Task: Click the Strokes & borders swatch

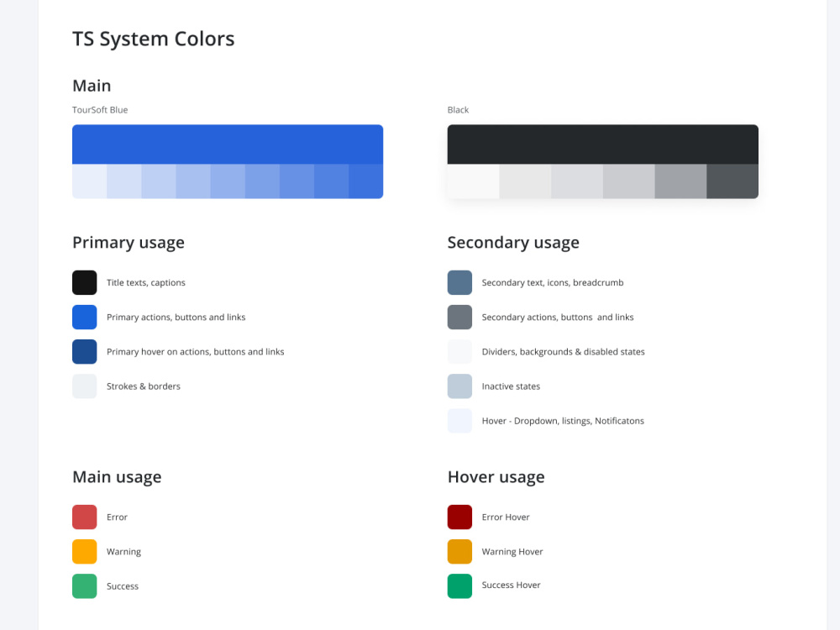Action: click(85, 386)
